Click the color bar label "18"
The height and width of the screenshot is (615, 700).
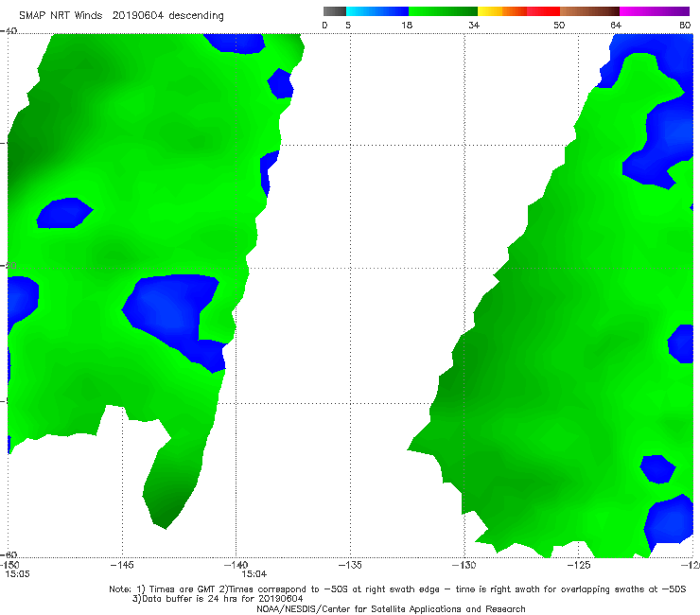click(407, 26)
